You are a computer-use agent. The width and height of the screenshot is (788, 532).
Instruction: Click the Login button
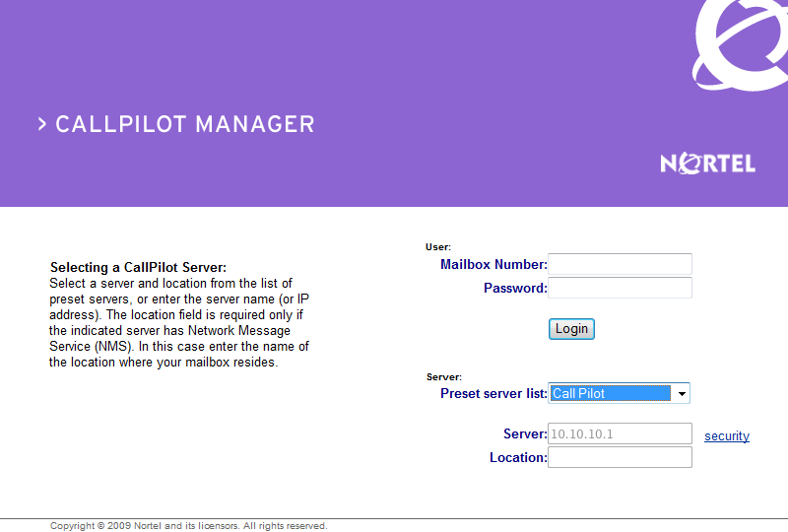pyautogui.click(x=571, y=329)
